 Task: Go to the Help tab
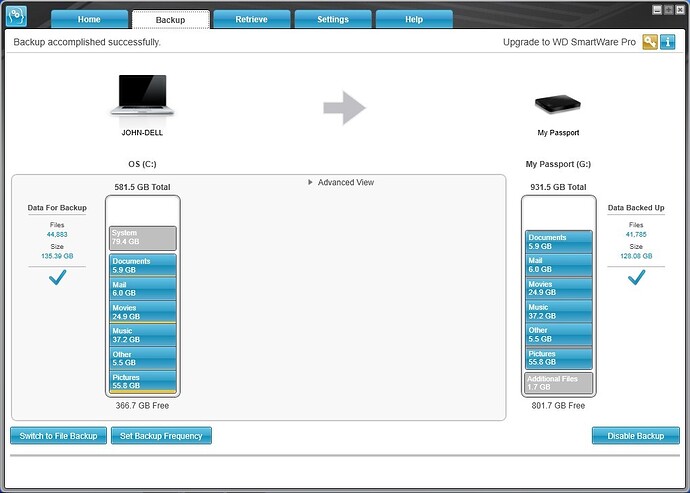[x=414, y=19]
